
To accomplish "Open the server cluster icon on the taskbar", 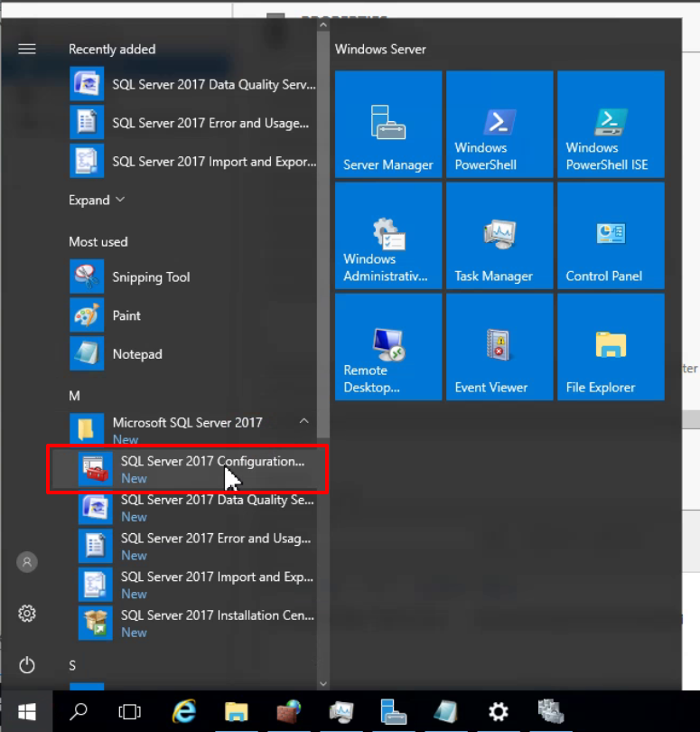I will [x=551, y=711].
